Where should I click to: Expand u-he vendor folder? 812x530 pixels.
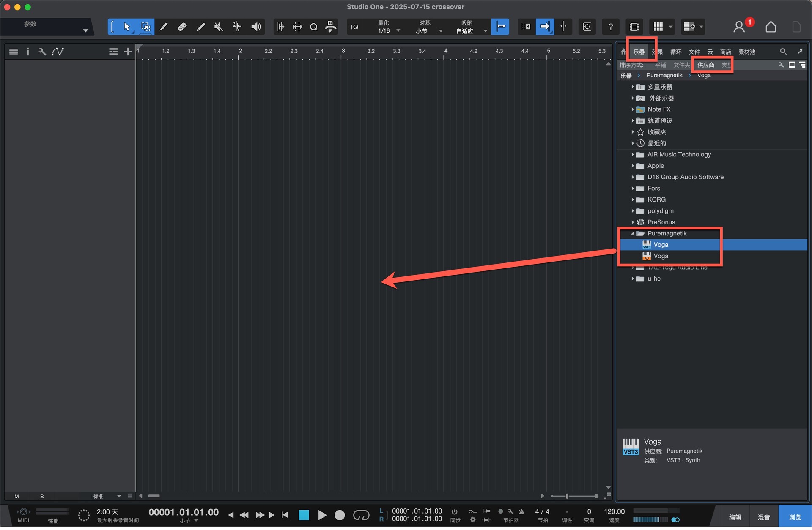(x=632, y=279)
